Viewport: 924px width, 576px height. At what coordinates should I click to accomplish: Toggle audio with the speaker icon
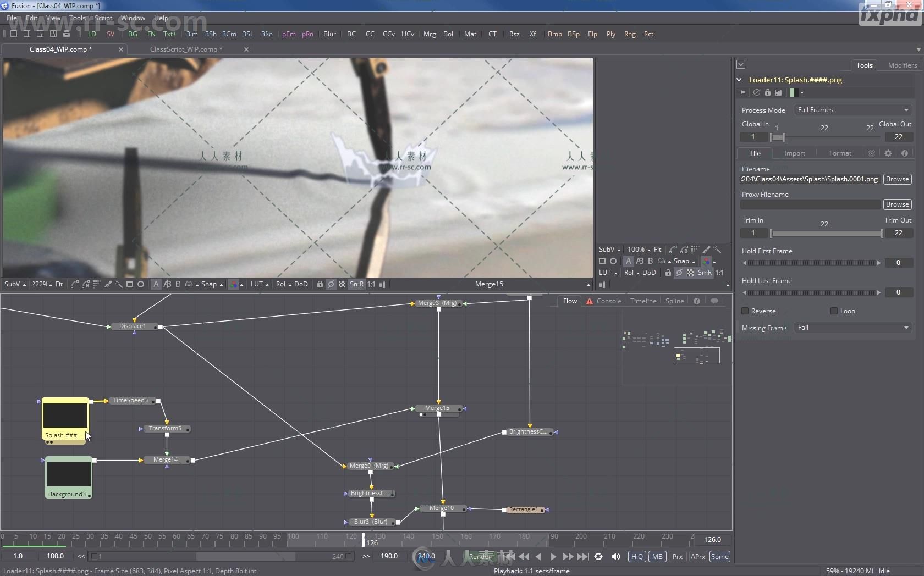pos(616,556)
